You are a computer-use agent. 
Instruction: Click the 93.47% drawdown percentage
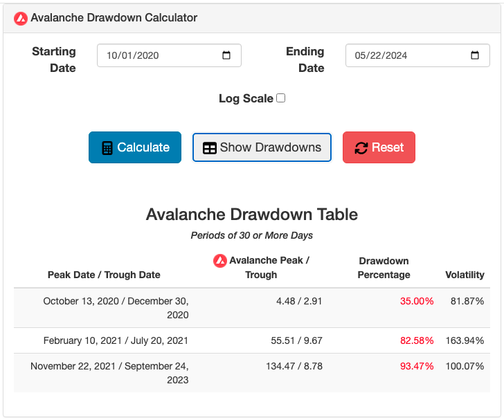(417, 366)
